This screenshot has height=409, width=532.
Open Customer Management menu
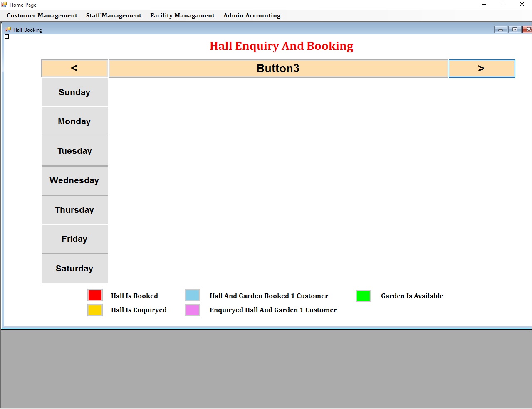42,15
